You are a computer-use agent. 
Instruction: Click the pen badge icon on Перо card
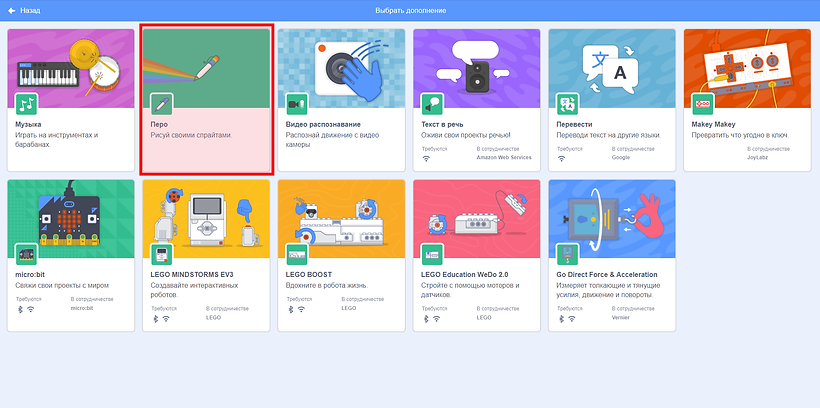click(x=162, y=104)
